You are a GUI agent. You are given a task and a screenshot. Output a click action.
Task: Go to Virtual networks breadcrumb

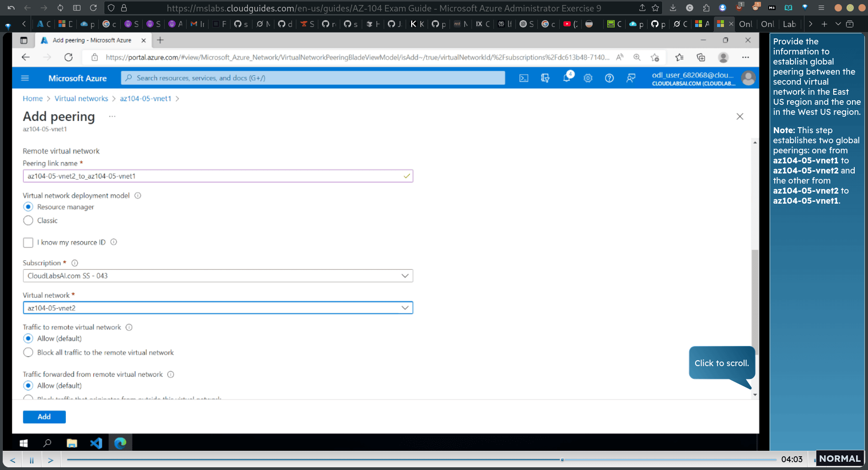click(x=81, y=99)
